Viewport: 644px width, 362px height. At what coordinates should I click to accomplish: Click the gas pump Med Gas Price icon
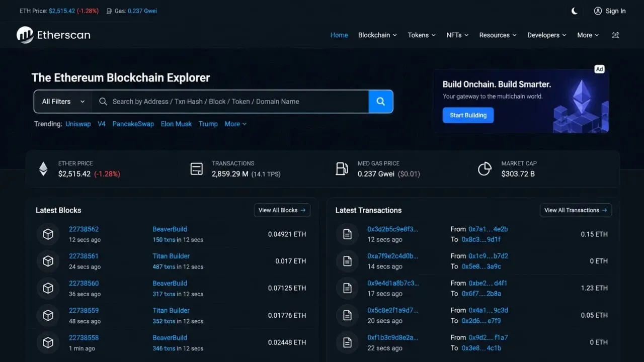point(342,169)
